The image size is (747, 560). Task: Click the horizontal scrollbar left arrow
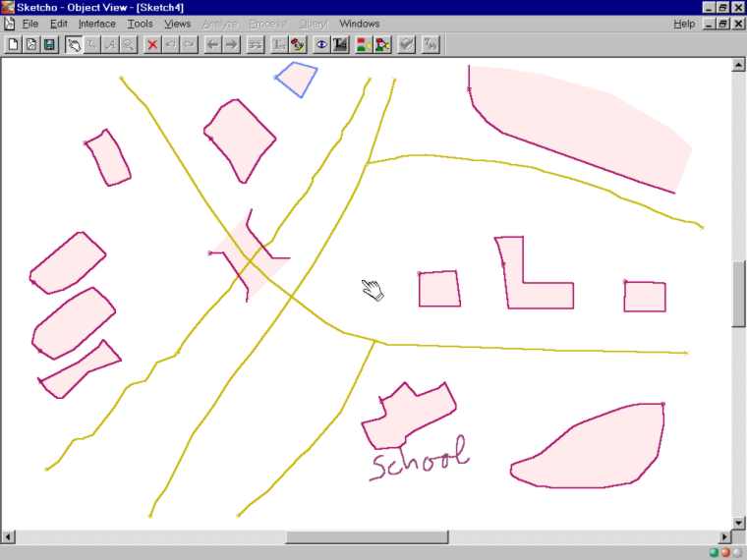(x=9, y=537)
